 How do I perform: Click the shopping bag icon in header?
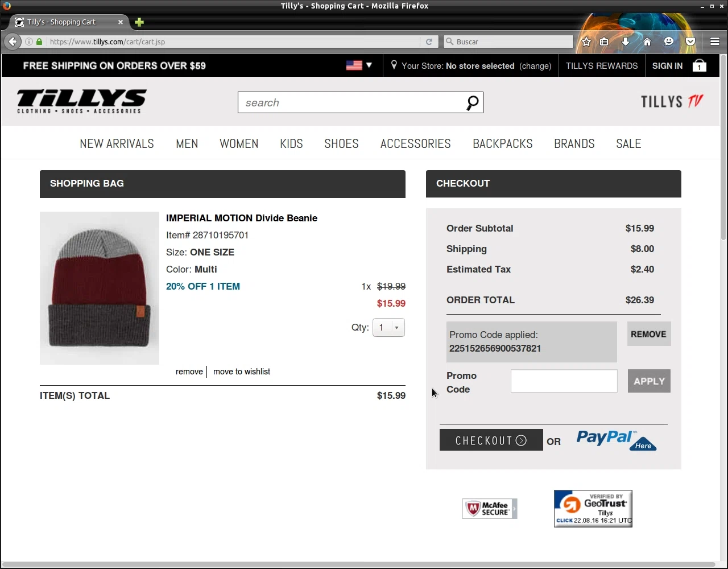tap(700, 65)
